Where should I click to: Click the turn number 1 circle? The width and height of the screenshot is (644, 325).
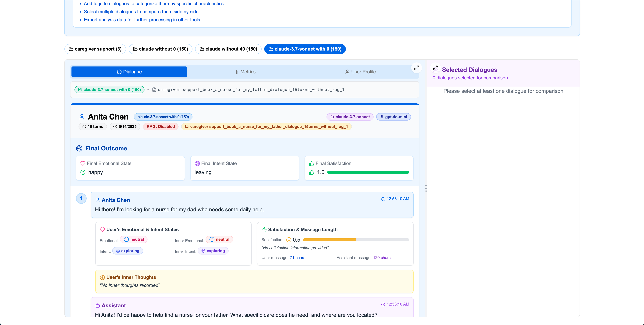point(81,198)
